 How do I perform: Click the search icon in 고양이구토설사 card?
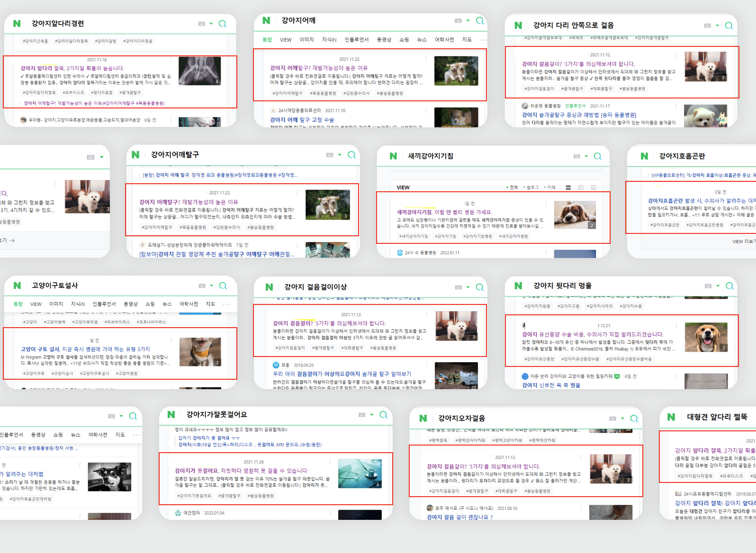tap(223, 285)
